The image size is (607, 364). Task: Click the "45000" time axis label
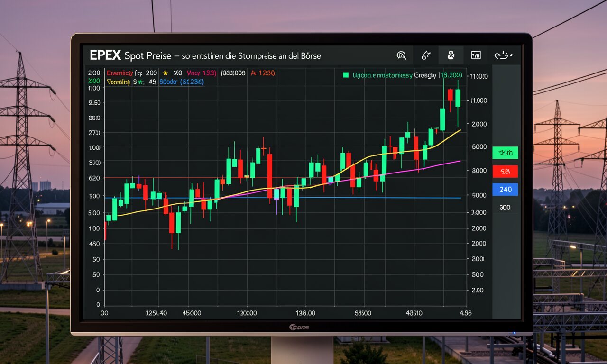191,313
